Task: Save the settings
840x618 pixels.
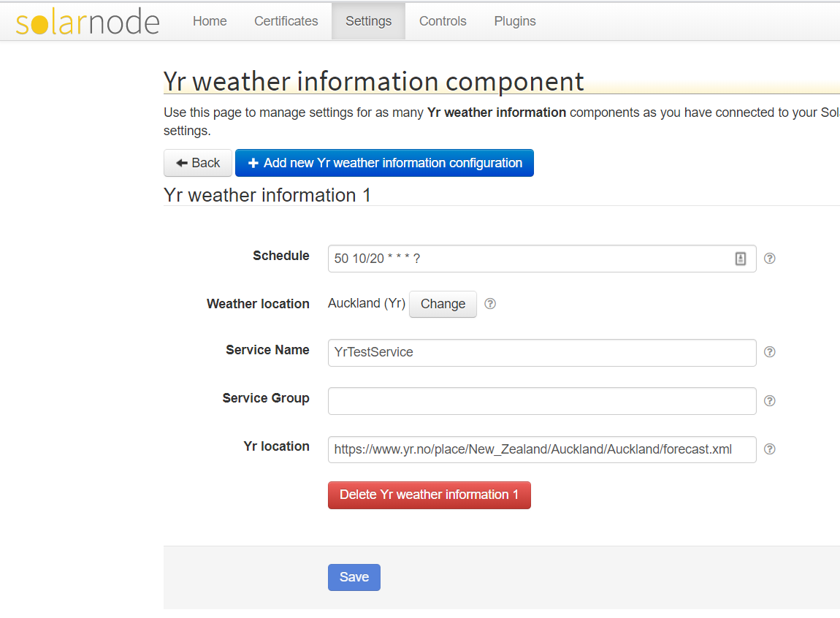Action: click(x=354, y=577)
